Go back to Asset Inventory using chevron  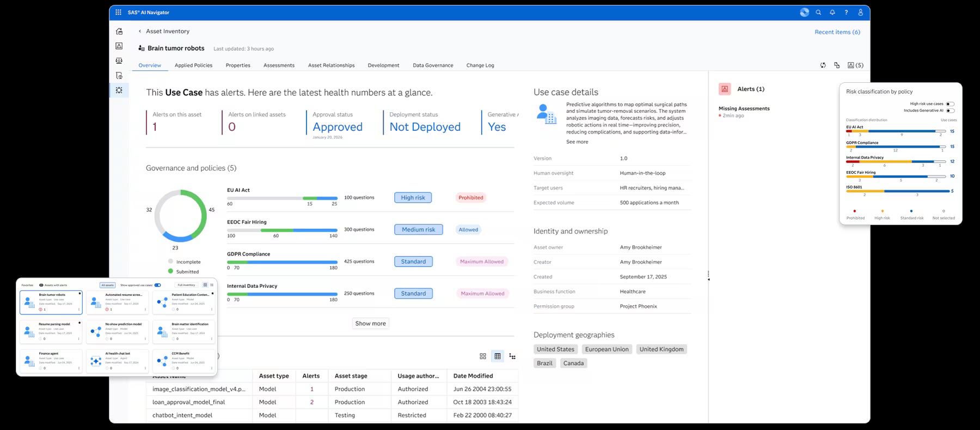pos(140,32)
